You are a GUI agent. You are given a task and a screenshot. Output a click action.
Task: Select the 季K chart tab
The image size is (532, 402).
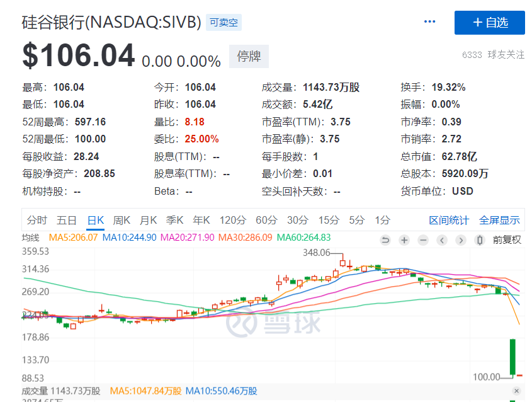175,221
